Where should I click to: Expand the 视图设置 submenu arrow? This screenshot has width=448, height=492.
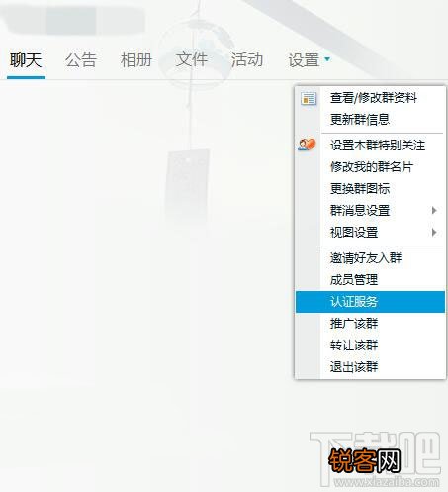click(434, 233)
